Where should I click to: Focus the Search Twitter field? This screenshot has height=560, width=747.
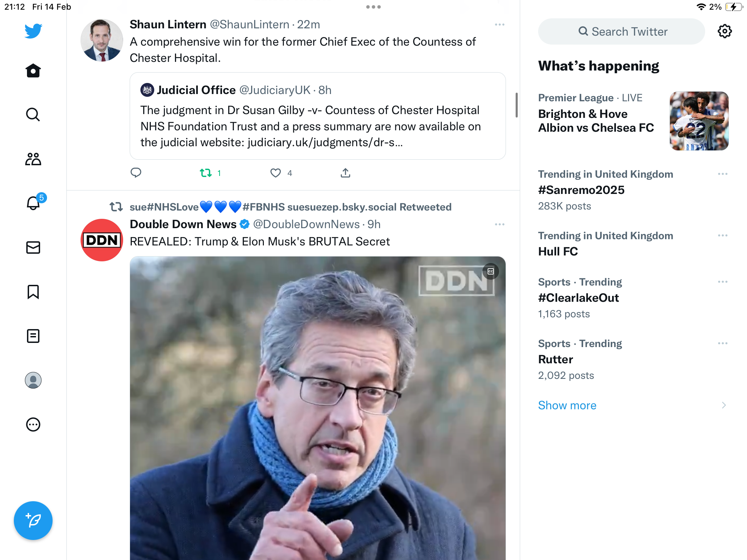[621, 31]
